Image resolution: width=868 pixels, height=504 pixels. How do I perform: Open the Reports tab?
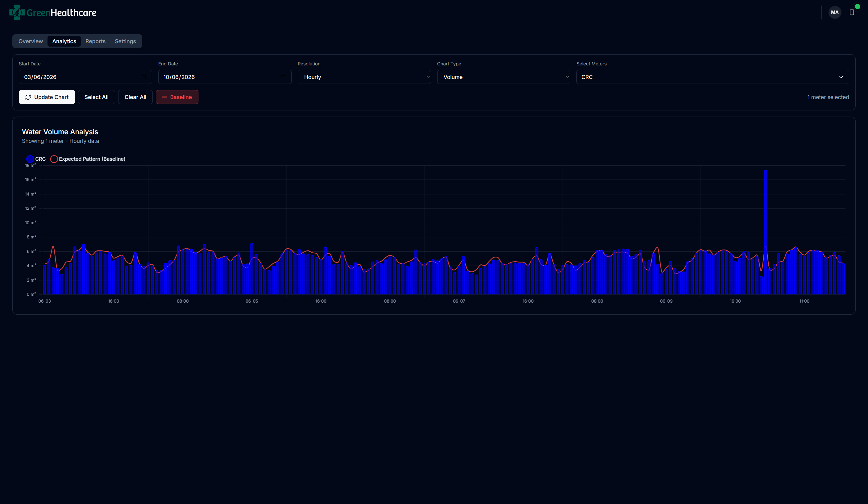[95, 41]
